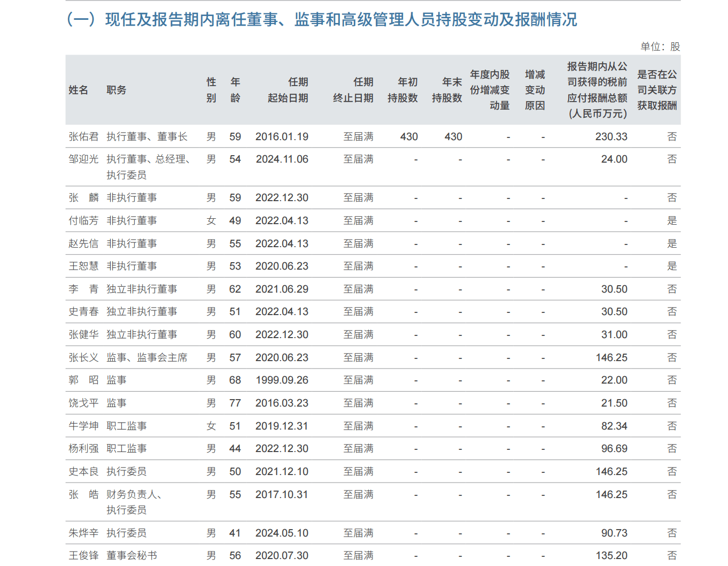Click the title 监事、监事会主席

(147, 357)
